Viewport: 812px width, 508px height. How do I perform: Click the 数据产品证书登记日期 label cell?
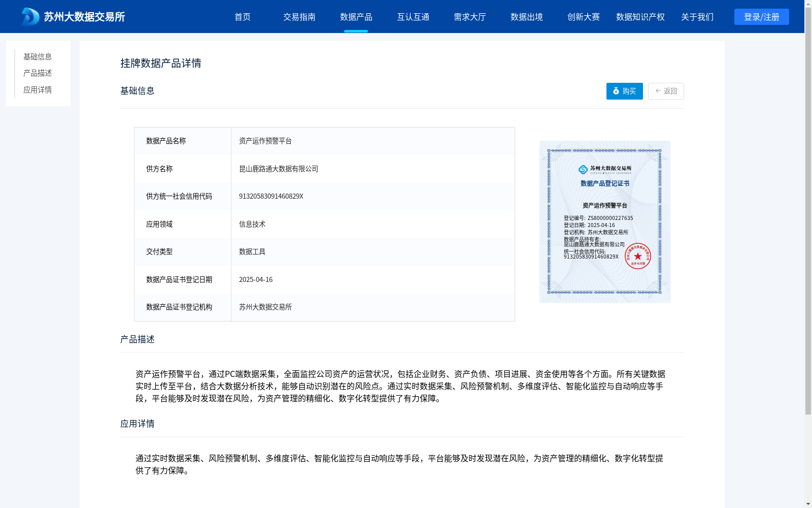coord(183,279)
